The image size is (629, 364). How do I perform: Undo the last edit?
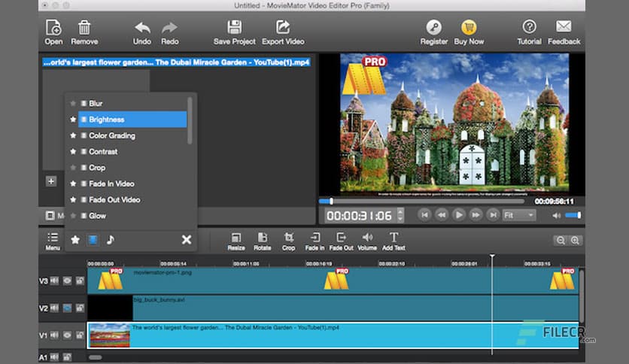142,32
